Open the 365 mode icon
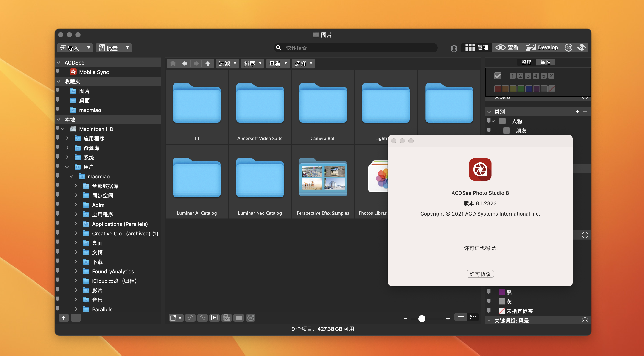This screenshot has height=356, width=644. pos(568,47)
